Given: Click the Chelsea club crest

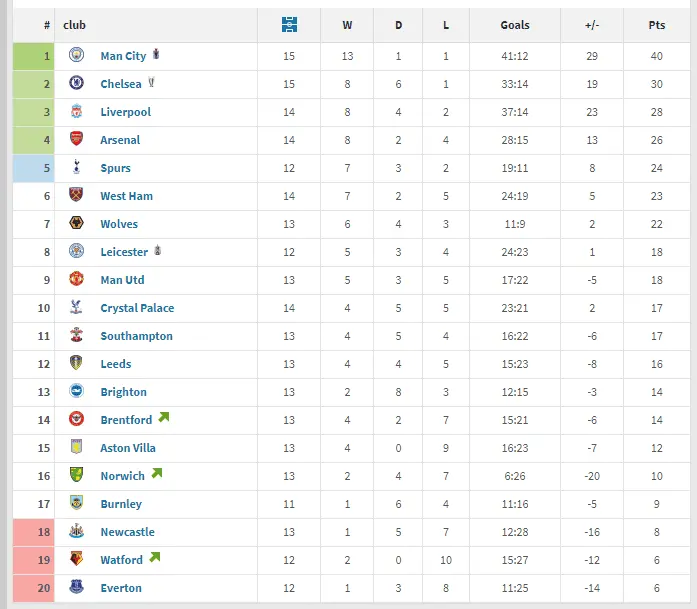Looking at the screenshot, I should click(x=77, y=84).
